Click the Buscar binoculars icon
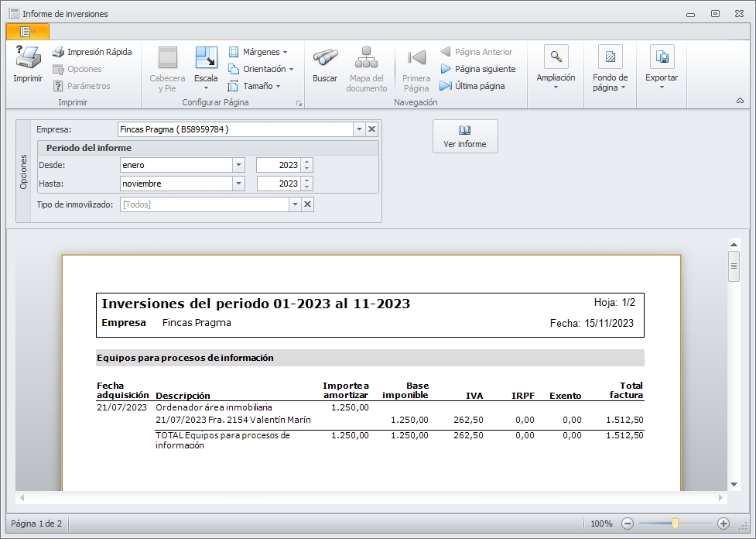Image resolution: width=756 pixels, height=539 pixels. coord(325,58)
